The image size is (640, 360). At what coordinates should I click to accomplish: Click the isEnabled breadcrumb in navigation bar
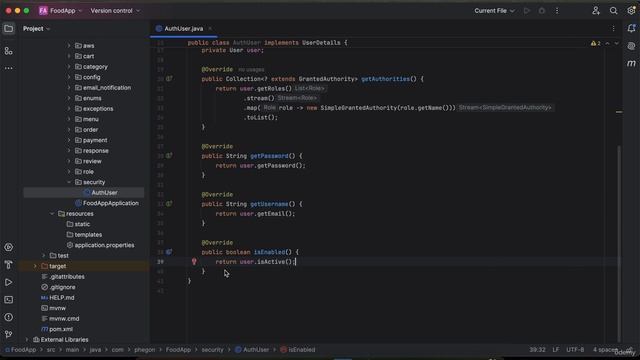(298, 350)
